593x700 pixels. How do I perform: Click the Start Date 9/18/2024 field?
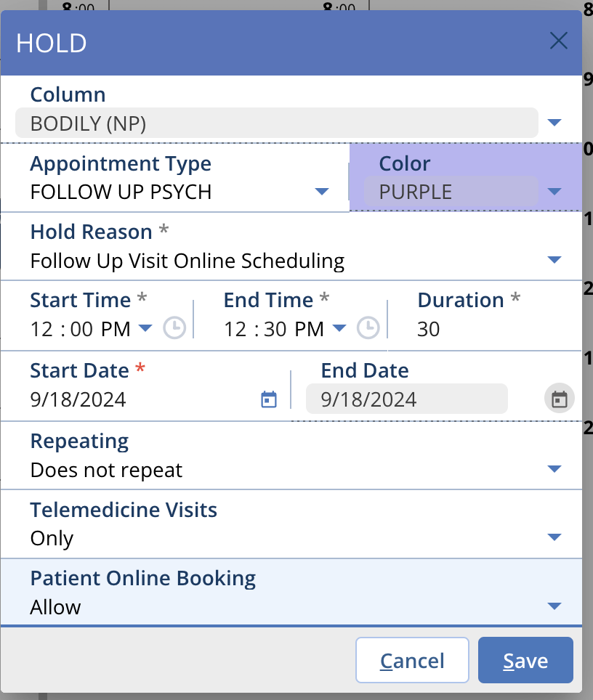[x=138, y=399]
